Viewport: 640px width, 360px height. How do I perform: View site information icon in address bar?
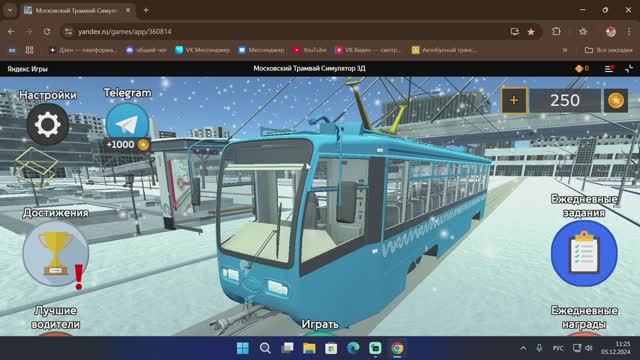[x=69, y=31]
